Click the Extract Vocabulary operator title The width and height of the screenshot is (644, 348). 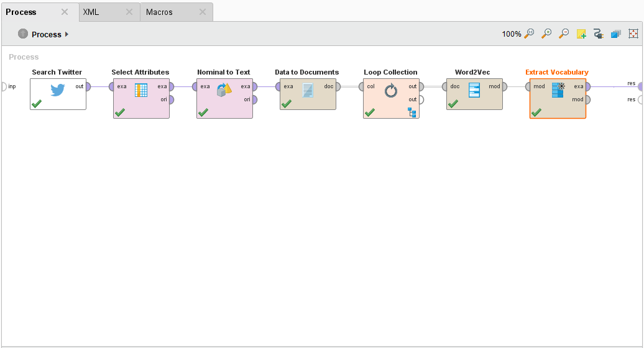coord(557,72)
